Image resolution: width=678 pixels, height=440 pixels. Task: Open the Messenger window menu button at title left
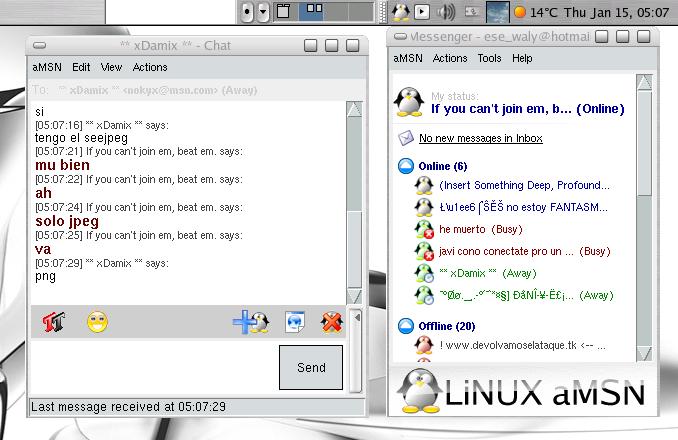(x=400, y=36)
